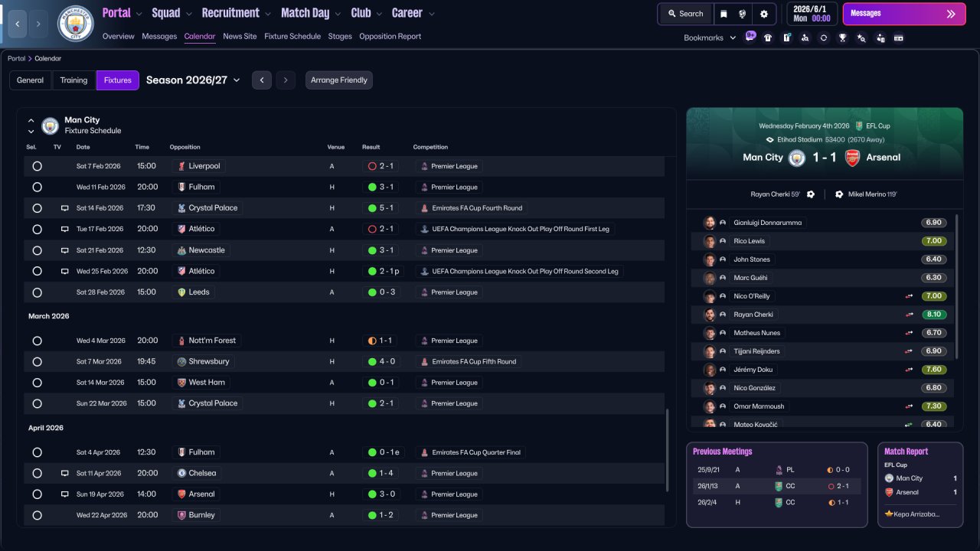Click the Man City crest in match summary header
This screenshot has width=980, height=551.
click(x=797, y=158)
